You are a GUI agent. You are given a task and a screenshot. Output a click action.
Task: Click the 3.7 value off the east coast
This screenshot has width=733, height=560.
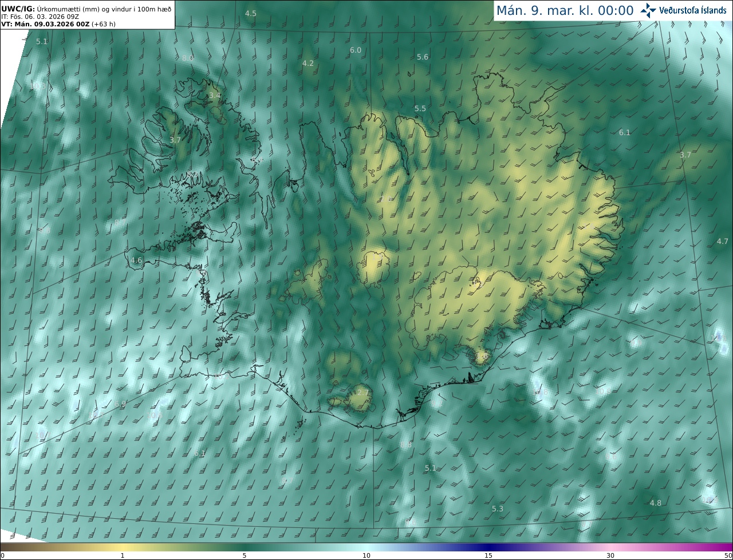685,155
